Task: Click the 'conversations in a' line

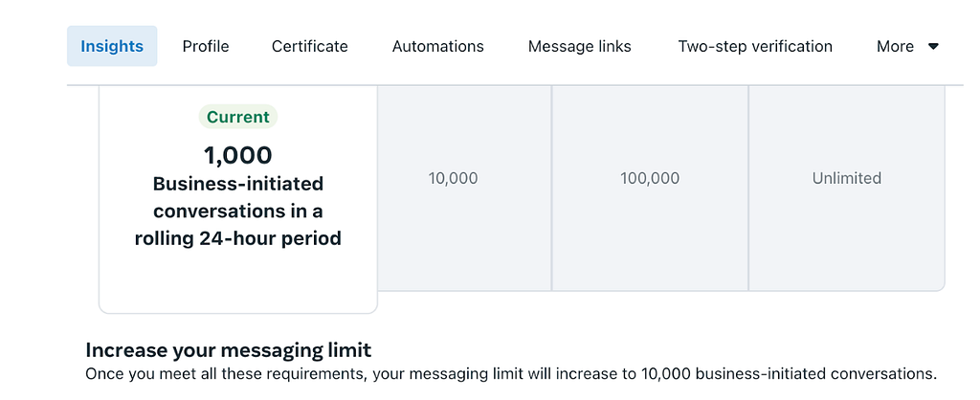Action: 238,211
